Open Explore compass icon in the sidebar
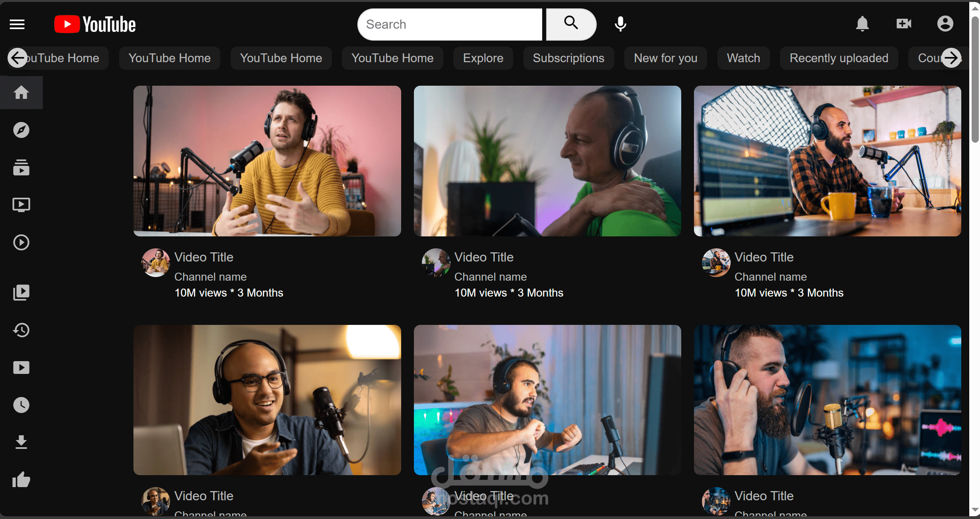The height and width of the screenshot is (519, 980). click(x=21, y=130)
